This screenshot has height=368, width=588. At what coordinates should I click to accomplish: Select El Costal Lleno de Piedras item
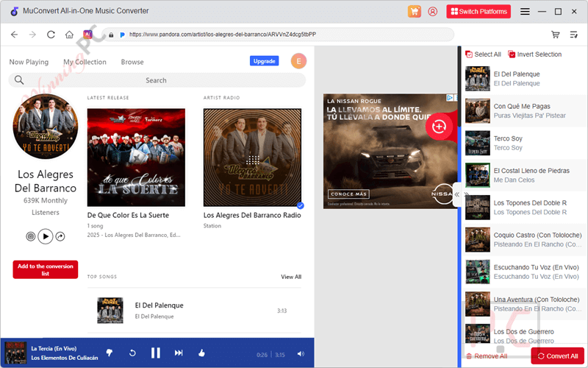click(x=525, y=175)
